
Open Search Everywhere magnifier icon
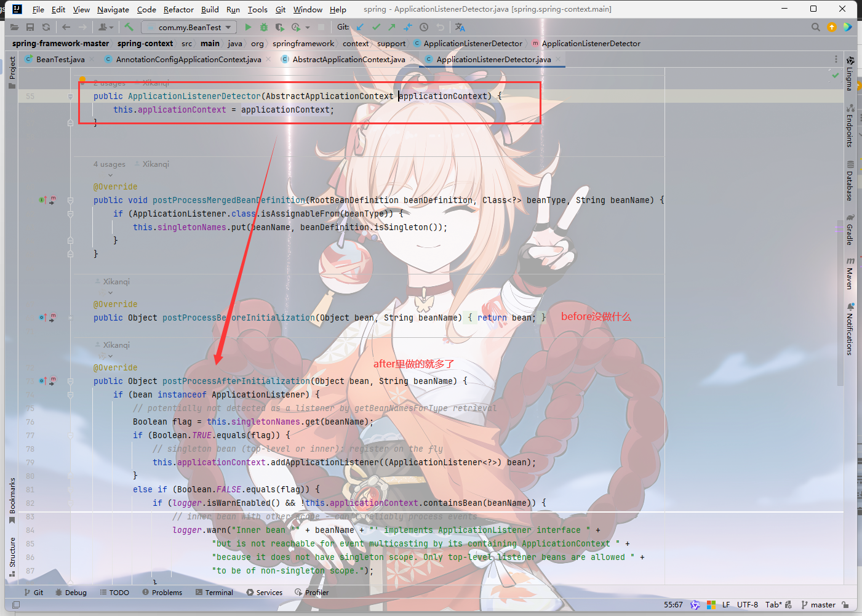click(x=816, y=27)
